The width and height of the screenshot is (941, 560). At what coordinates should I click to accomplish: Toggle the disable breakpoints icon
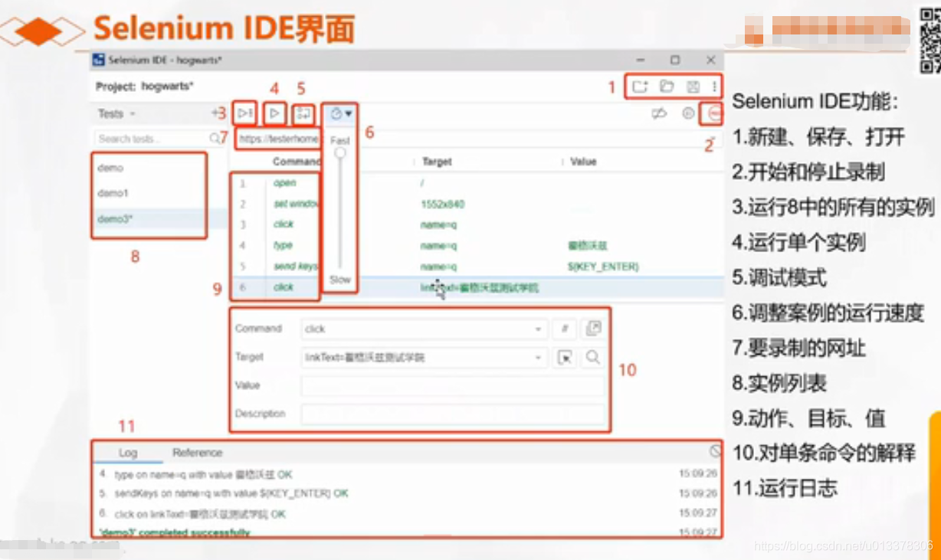658,113
